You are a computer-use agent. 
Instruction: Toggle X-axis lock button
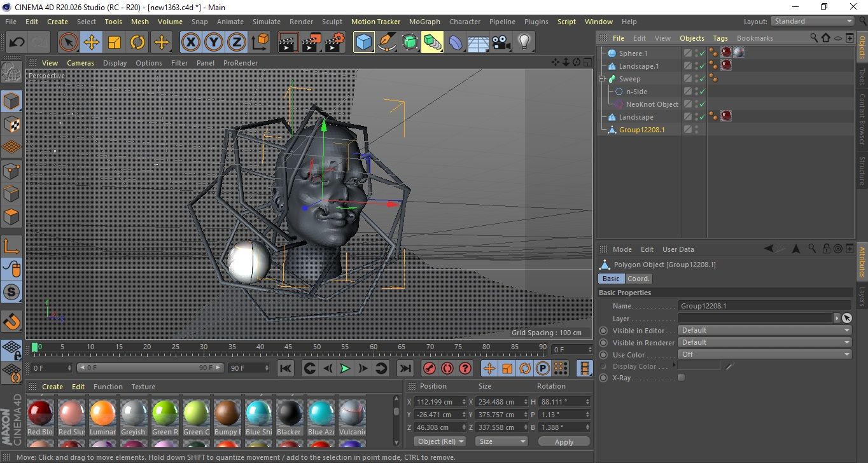tap(190, 43)
